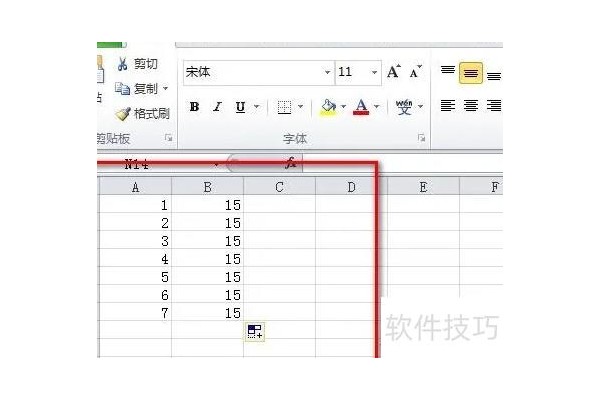This screenshot has width=600, height=400.
Task: Select column A header
Action: click(135, 187)
